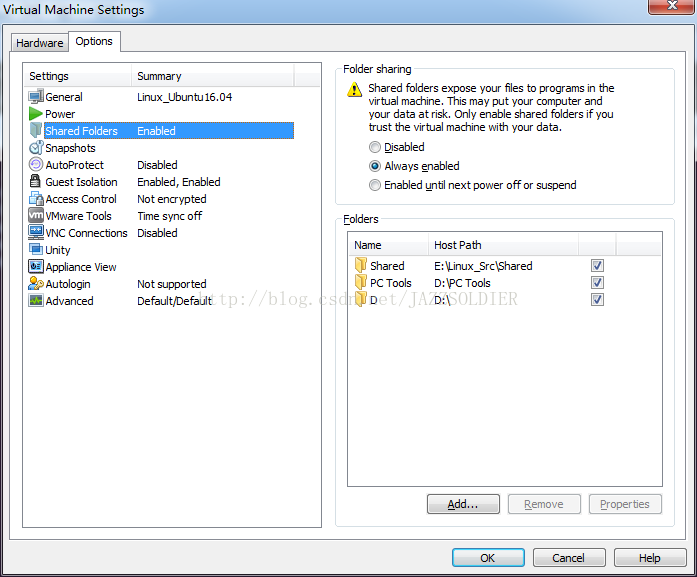Image resolution: width=697 pixels, height=577 pixels.
Task: Click the 'Default/Default' summary text
Action: (174, 301)
